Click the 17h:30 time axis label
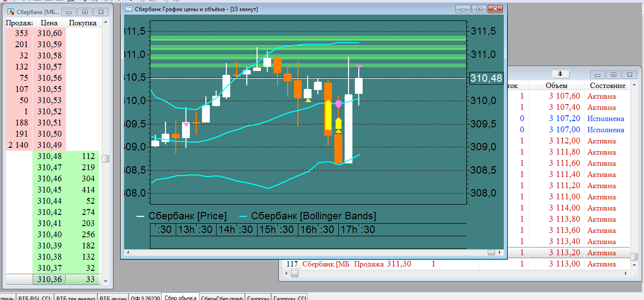644x300 pixels. [x=358, y=229]
